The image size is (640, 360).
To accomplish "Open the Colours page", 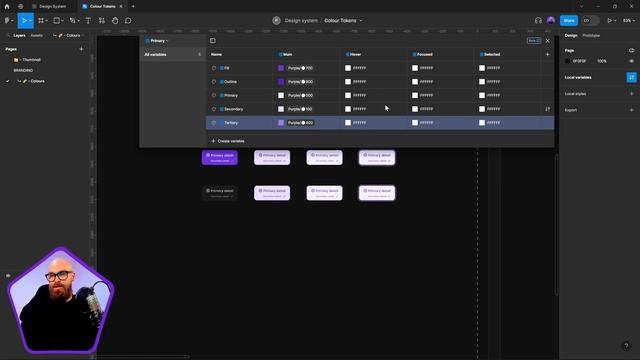I will (x=37, y=81).
